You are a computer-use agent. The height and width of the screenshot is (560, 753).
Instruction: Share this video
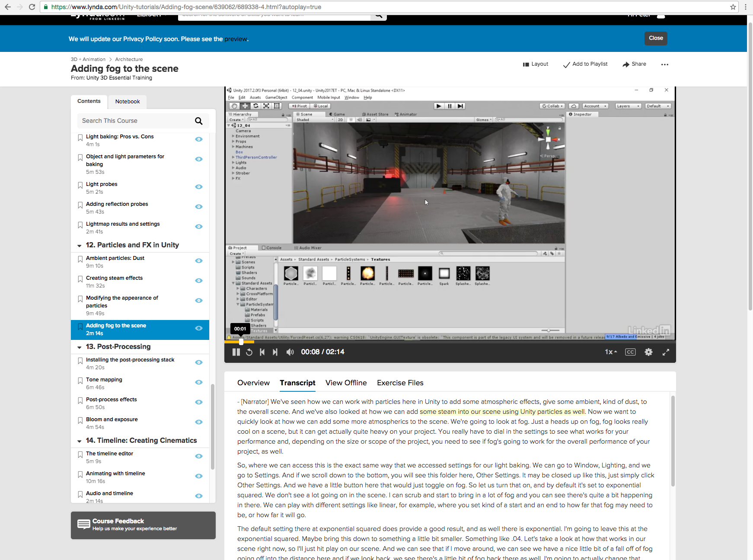[x=634, y=64]
